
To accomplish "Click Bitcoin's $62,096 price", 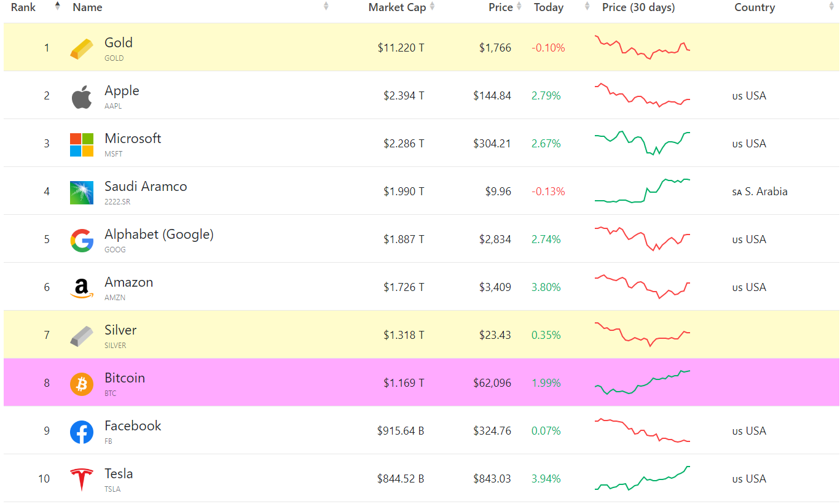I will coord(492,383).
